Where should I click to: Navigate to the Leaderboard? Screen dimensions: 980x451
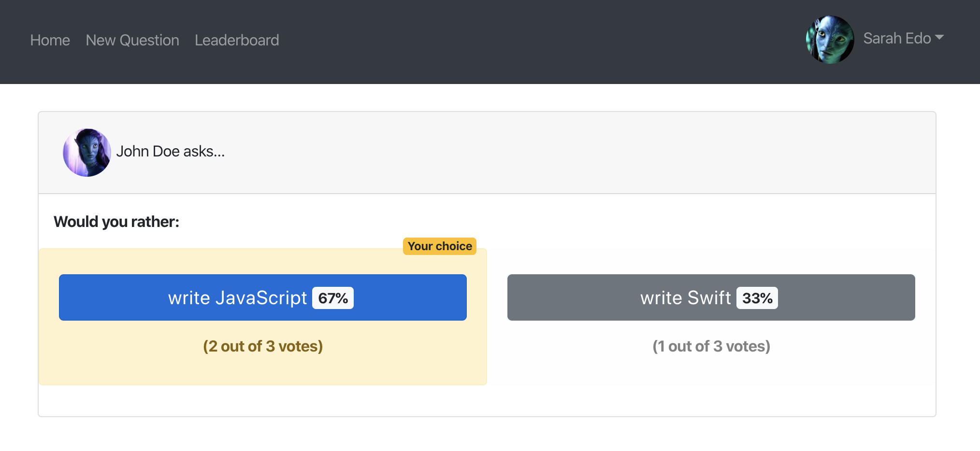(x=237, y=40)
